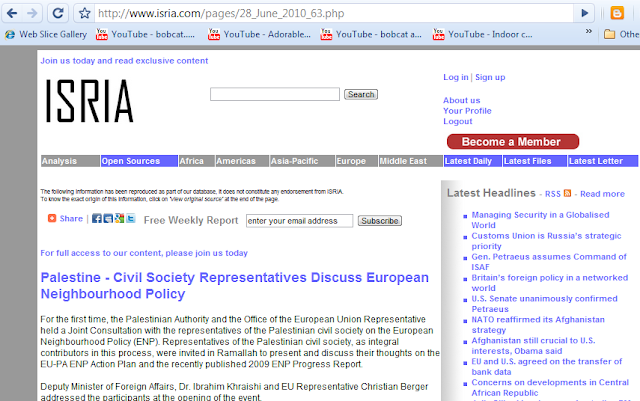Open 'EU and U.S. agreed on transfer of bank data'
This screenshot has height=401, width=640.
coord(547,366)
